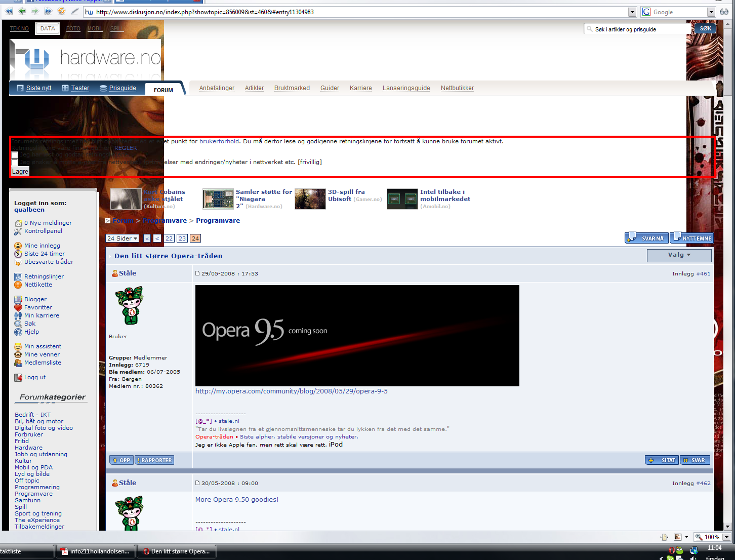
Task: Tick the first checkbox accepting forum guidelines
Action: (15, 155)
